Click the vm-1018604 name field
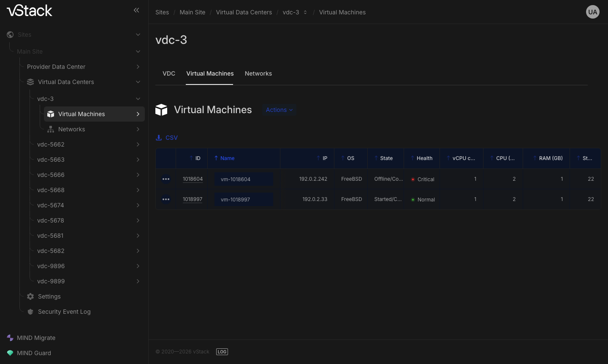Screen dimensions: 608x364 244,179
